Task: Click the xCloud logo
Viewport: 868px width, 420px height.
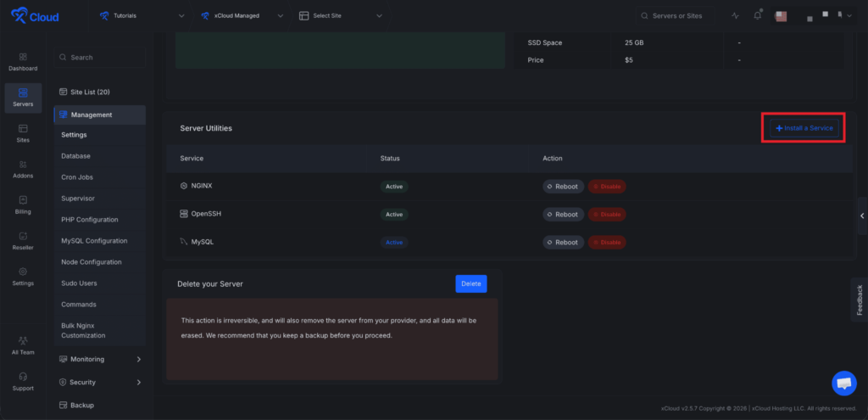Action: pyautogui.click(x=34, y=15)
